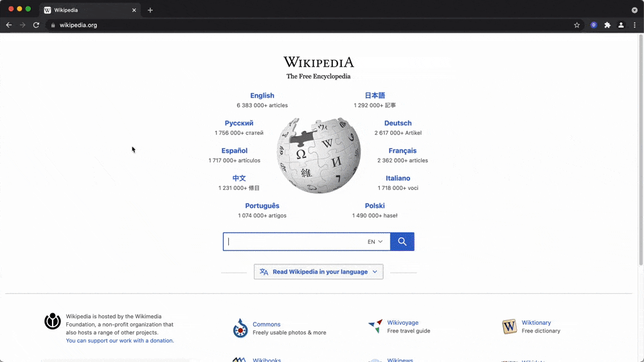Click the Wiktionary project link
The height and width of the screenshot is (362, 644).
[536, 323]
